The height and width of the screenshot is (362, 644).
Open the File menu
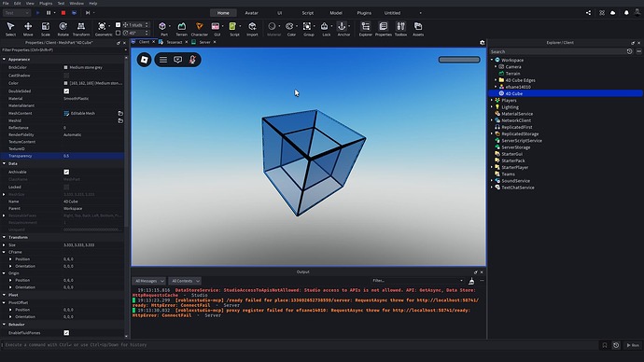coord(6,4)
